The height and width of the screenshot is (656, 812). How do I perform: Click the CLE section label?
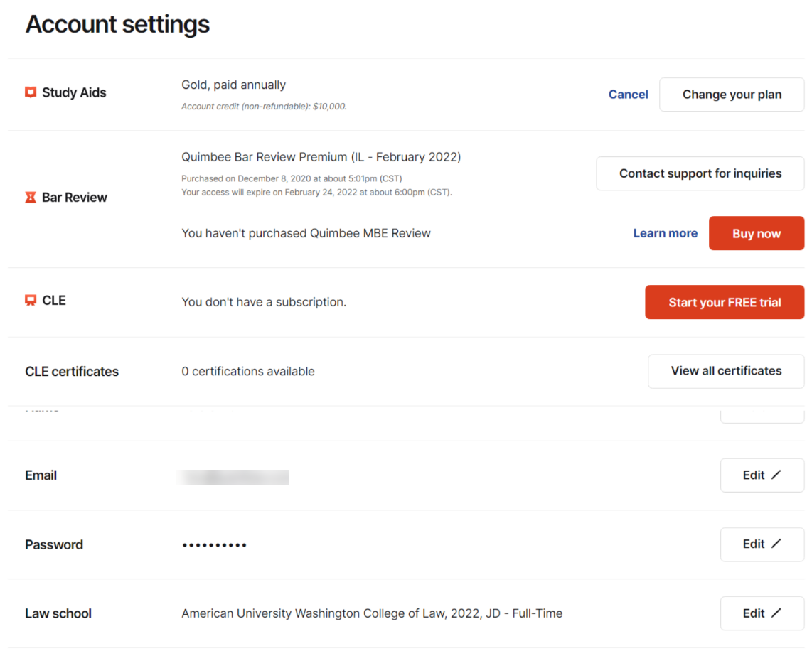[x=54, y=301]
